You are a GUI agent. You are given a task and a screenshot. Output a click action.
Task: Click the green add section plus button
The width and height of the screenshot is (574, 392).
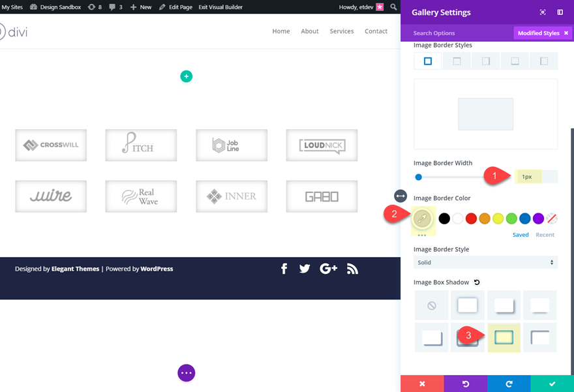tap(187, 76)
